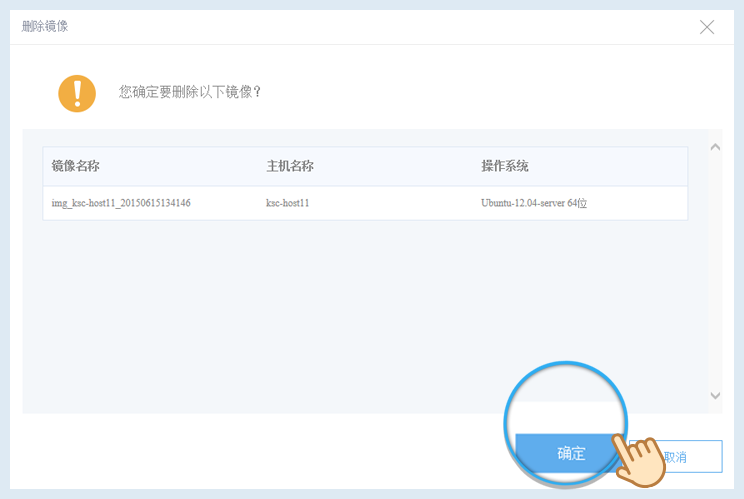Select the 主机名称 column header
The image size is (744, 499).
290,166
